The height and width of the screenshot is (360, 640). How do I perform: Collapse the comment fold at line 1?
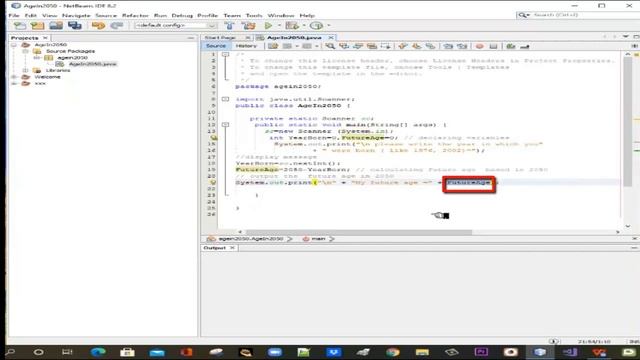tap(225, 54)
